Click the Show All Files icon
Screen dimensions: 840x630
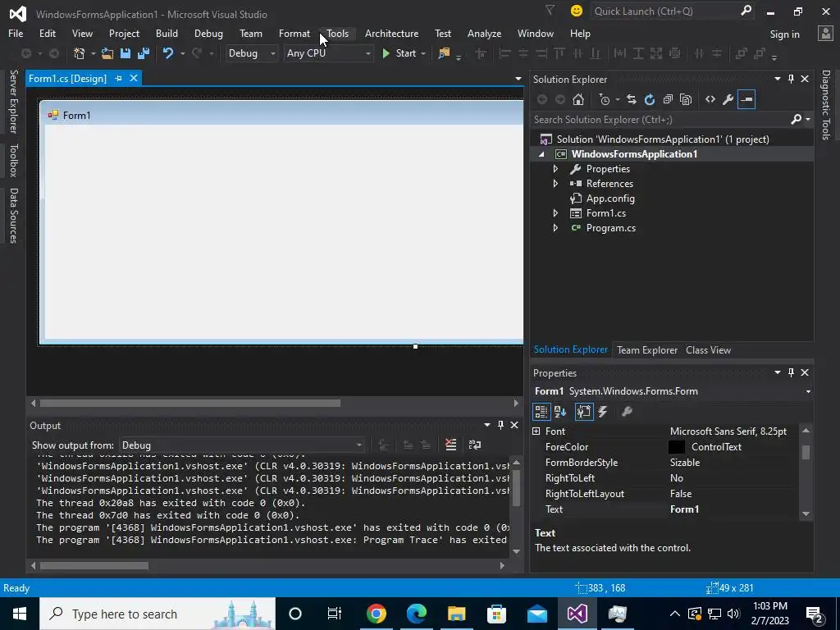tap(686, 99)
